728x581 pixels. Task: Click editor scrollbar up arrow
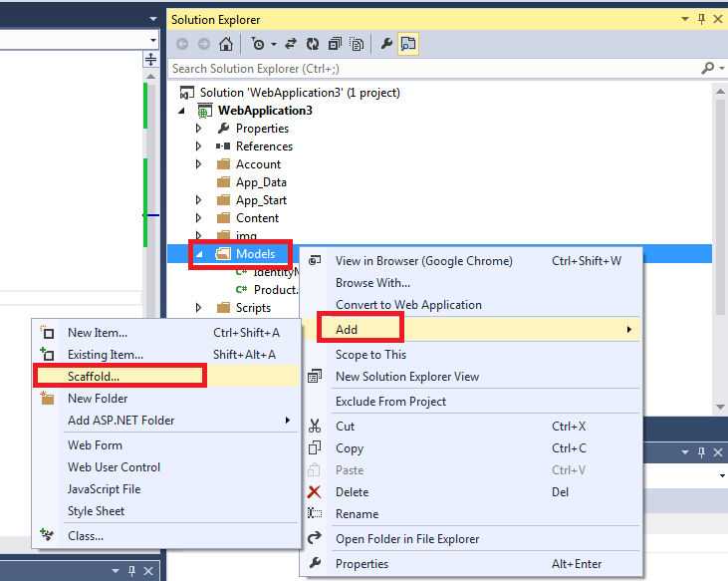(x=151, y=76)
